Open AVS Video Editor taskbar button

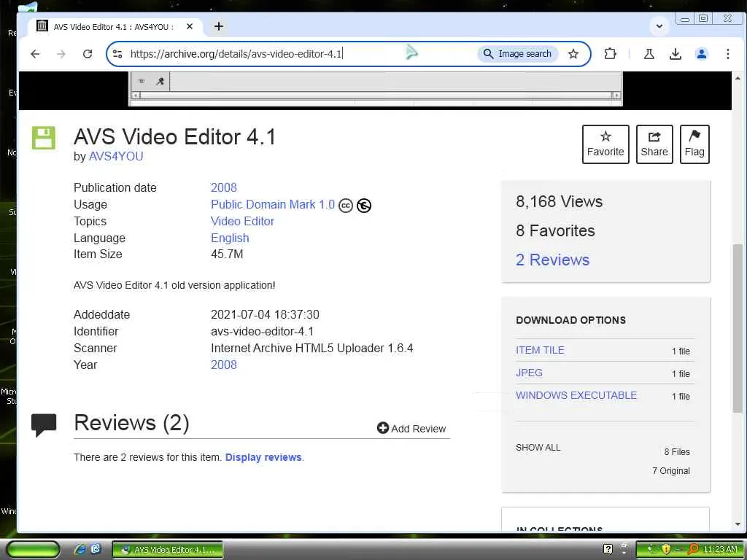(168, 550)
